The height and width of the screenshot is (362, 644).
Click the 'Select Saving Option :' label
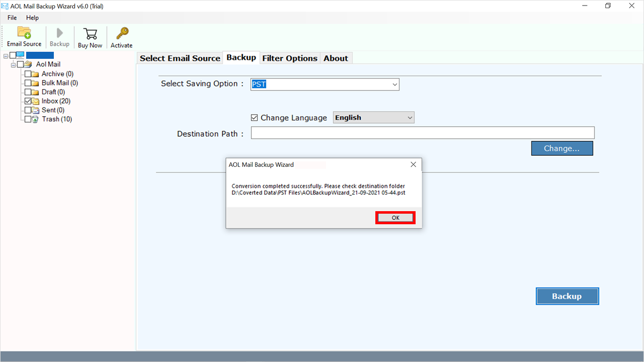tap(202, 83)
